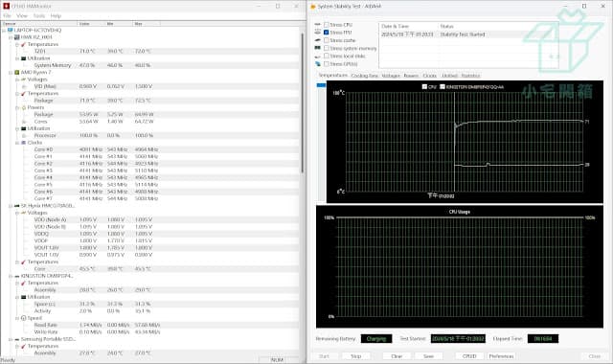Click the Powers icon under AMD Ryzen 7
Viewport: 613px width, 364px height.
[23, 107]
